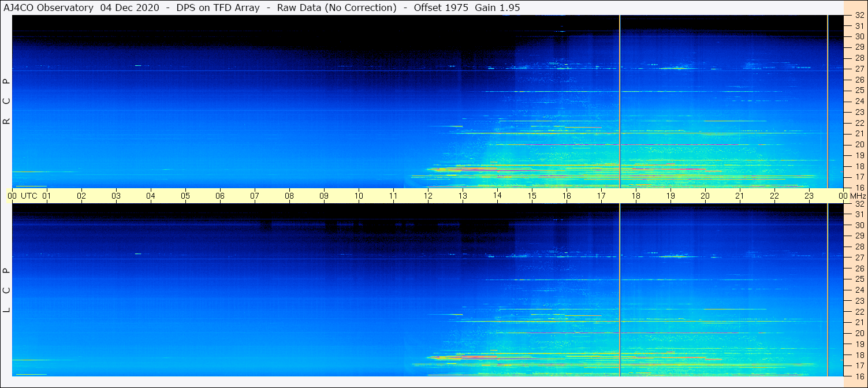Click 20 MHz label on upper RCP scale
The height and width of the screenshot is (388, 868).
tap(859, 144)
